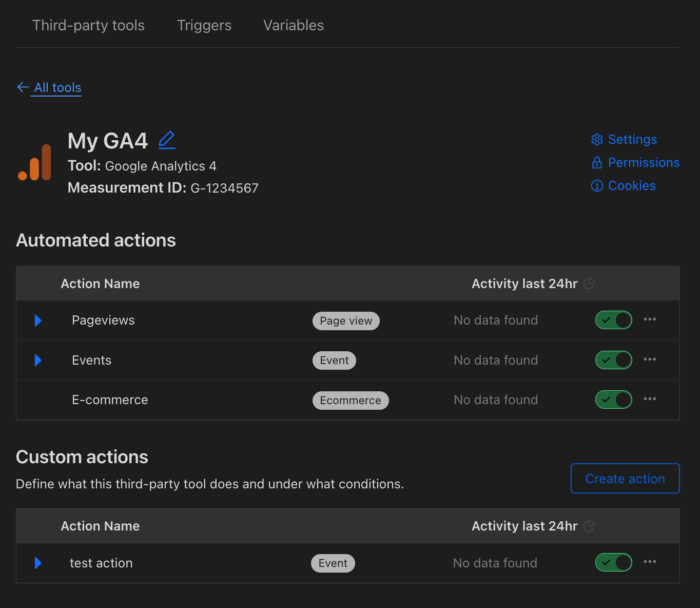Viewport: 700px width, 608px height.
Task: Click the Google Analytics logo icon
Action: (35, 163)
